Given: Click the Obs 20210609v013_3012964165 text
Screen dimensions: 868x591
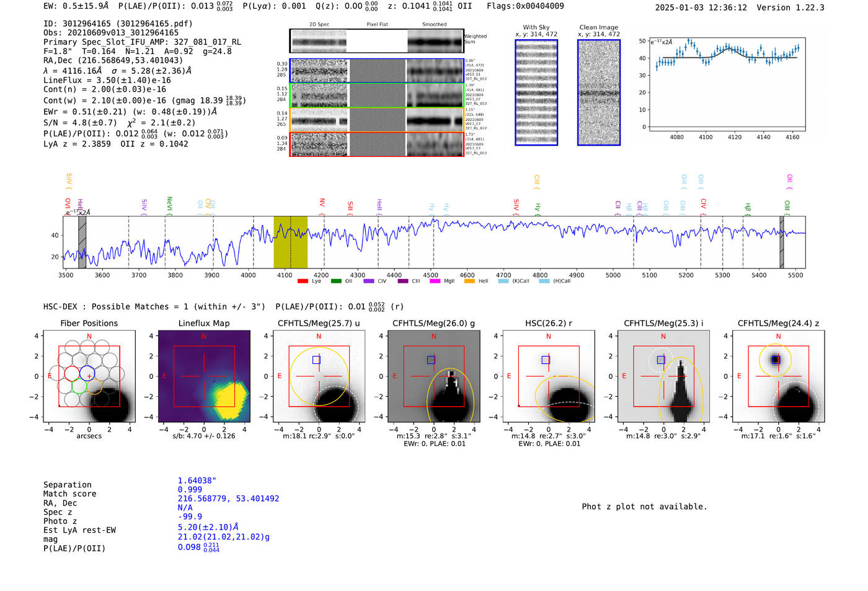Looking at the screenshot, I should coord(111,33).
